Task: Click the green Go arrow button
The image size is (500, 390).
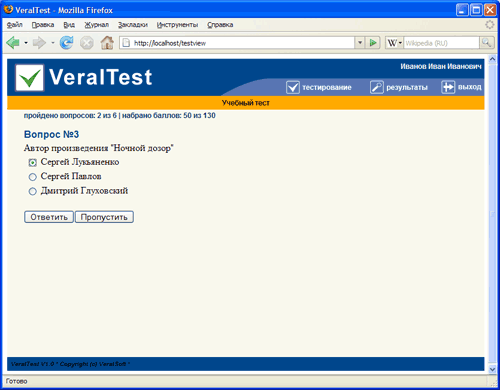Action: (373, 43)
